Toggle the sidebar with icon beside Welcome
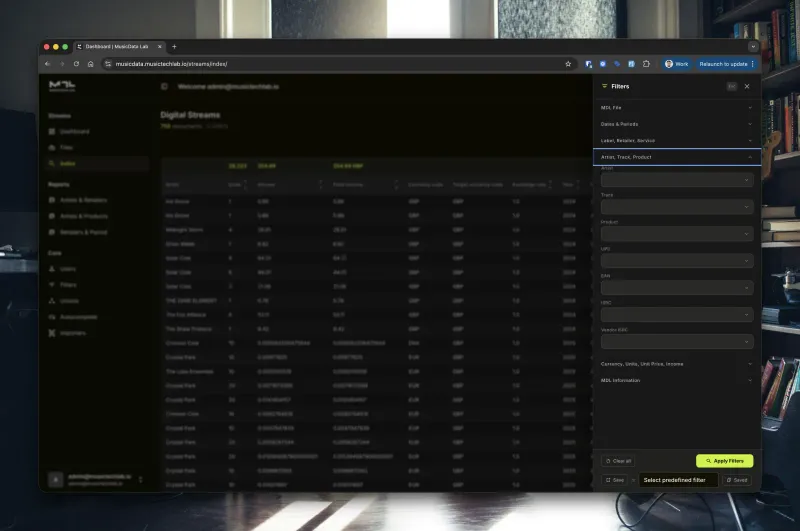 point(164,86)
